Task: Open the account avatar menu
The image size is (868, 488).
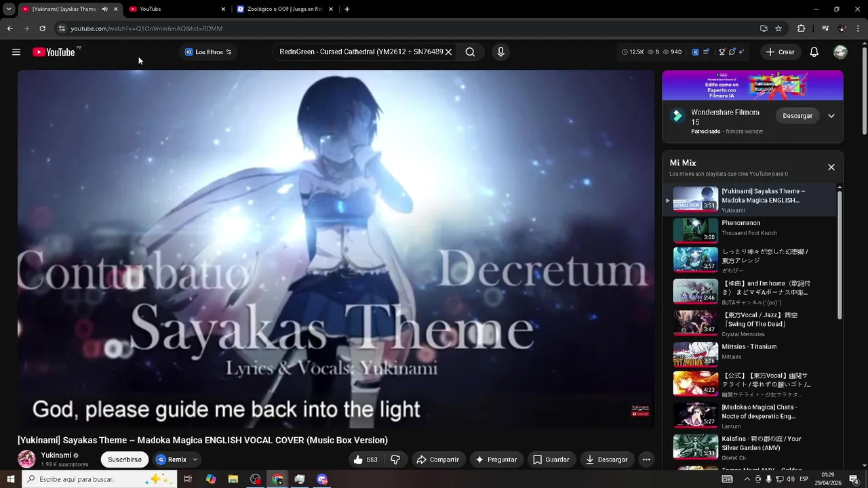Action: (840, 52)
